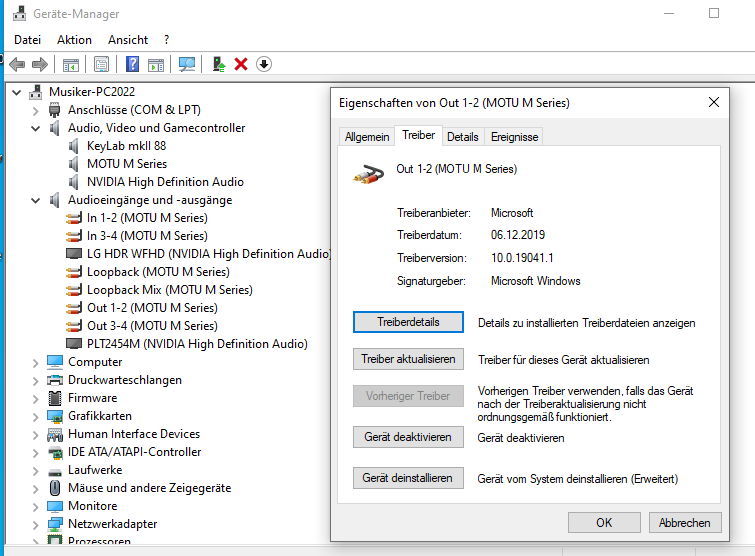Viewport: 755px width, 556px height.
Task: Click the PLT2454M display icon
Action: [x=74, y=344]
